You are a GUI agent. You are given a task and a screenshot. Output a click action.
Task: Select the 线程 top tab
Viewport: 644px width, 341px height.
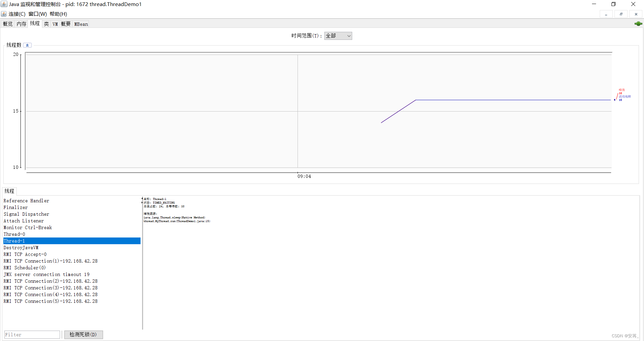click(x=35, y=23)
